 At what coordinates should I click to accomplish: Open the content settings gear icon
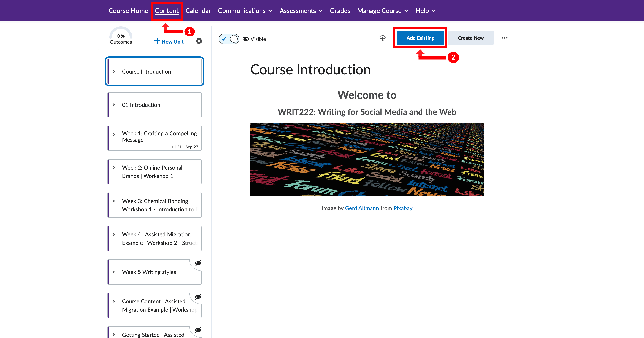click(199, 41)
